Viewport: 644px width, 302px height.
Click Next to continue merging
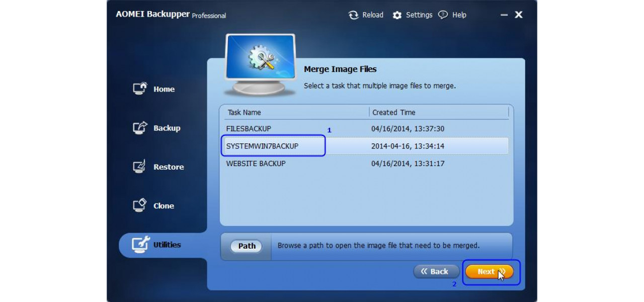pos(489,272)
